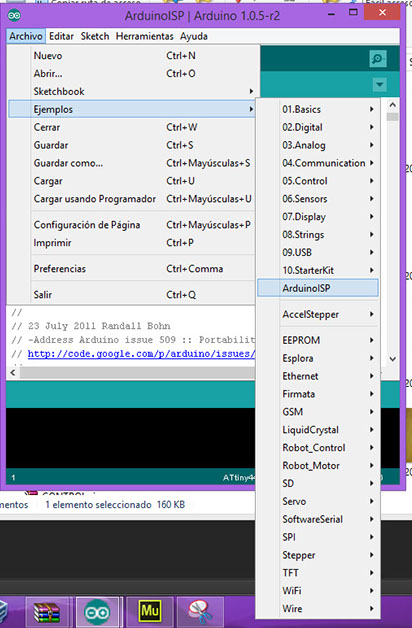The width and height of the screenshot is (412, 628).
Task: Expand Servo library examples
Action: [x=318, y=501]
